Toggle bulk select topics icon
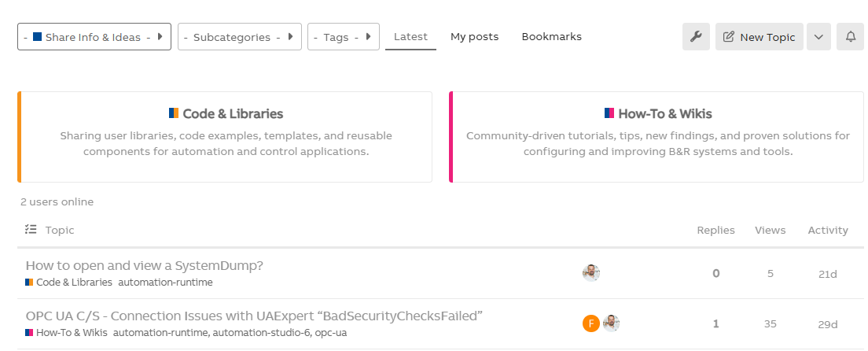The height and width of the screenshot is (351, 868). (x=31, y=230)
